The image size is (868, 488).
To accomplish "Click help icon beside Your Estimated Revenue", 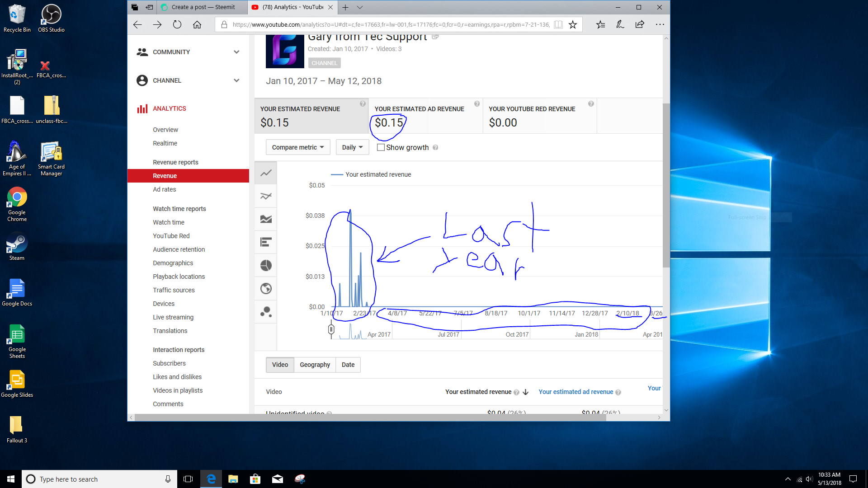I will pyautogui.click(x=363, y=104).
